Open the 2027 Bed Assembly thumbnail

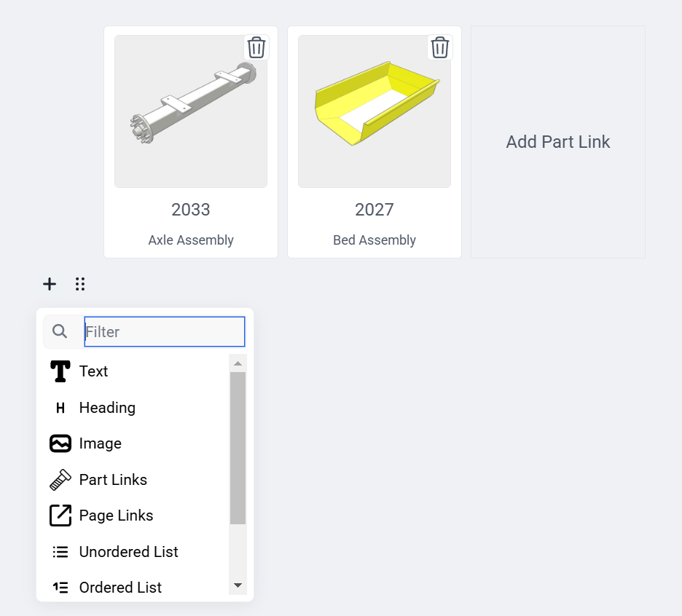click(x=375, y=111)
